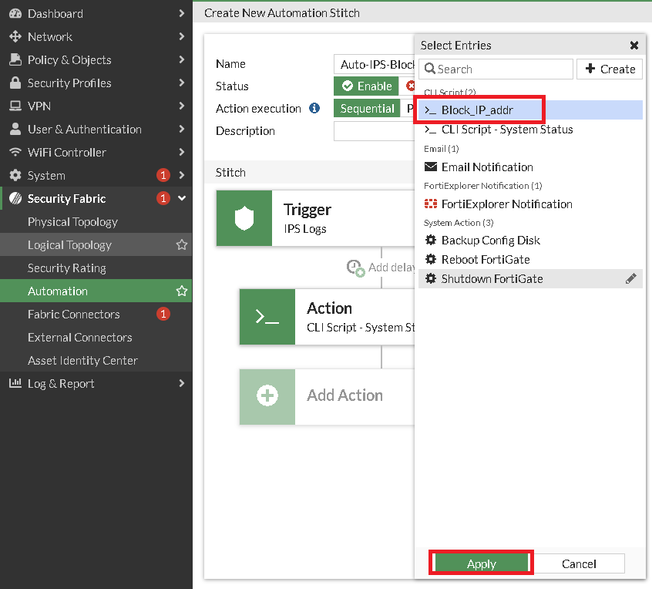Click the star beside Logical Topology
The image size is (652, 589).
[182, 245]
